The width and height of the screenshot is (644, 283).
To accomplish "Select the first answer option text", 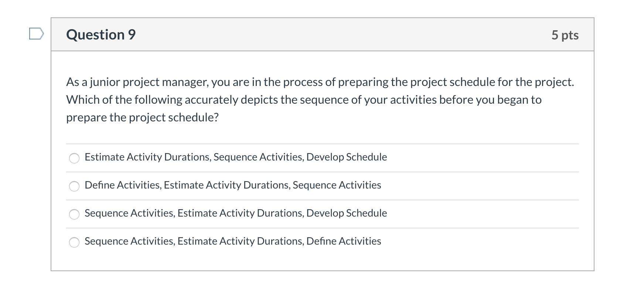I will (x=235, y=157).
